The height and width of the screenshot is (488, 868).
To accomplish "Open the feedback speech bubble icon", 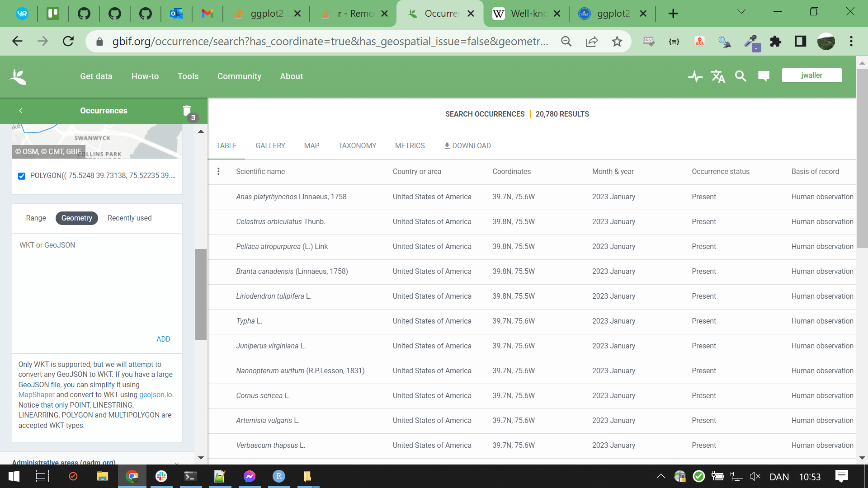I will click(x=764, y=76).
